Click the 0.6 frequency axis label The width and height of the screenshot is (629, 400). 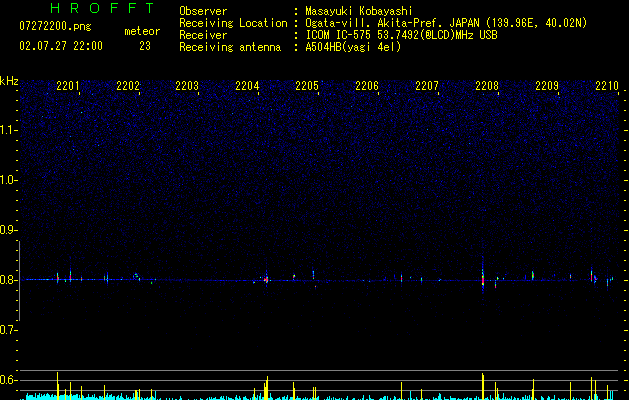coord(8,380)
